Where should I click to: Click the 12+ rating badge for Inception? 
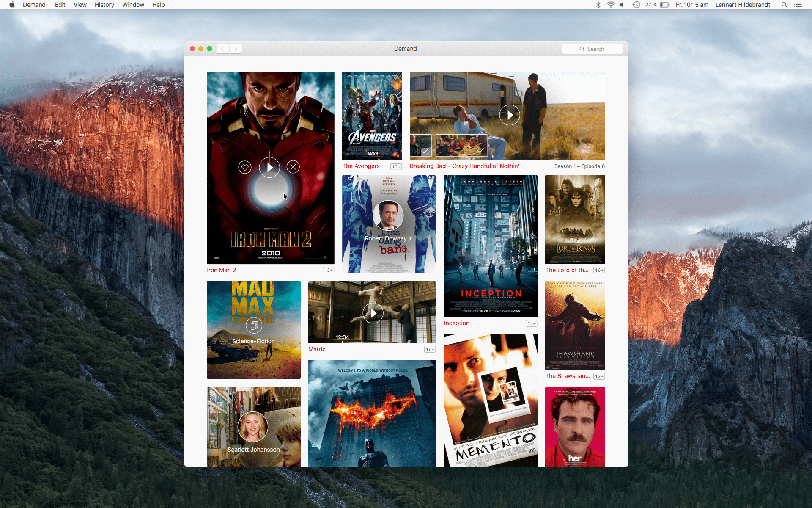(x=532, y=323)
